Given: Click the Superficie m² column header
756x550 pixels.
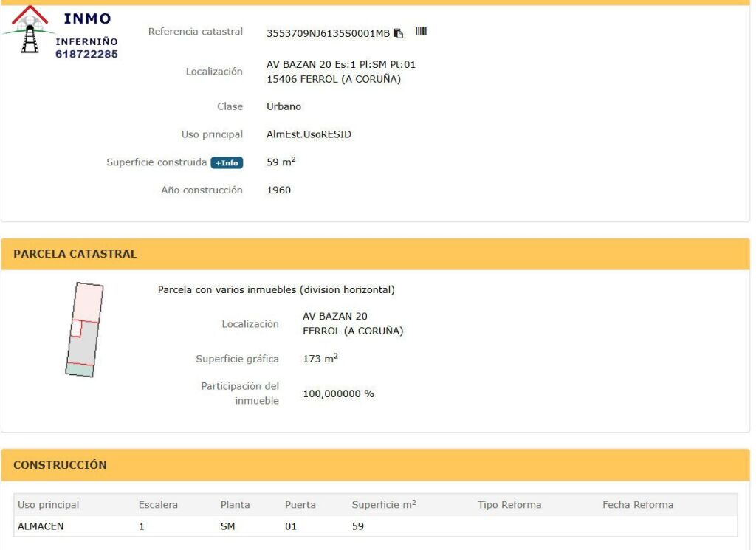Looking at the screenshot, I should click(384, 504).
